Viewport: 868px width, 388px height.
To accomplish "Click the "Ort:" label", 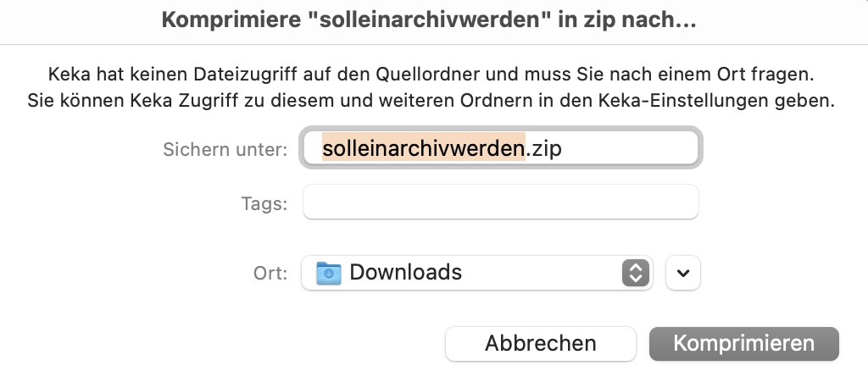I will tap(270, 273).
